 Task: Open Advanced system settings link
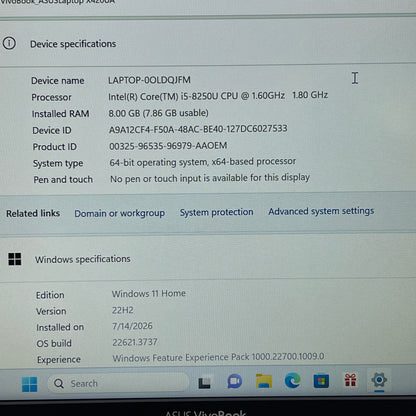321,211
